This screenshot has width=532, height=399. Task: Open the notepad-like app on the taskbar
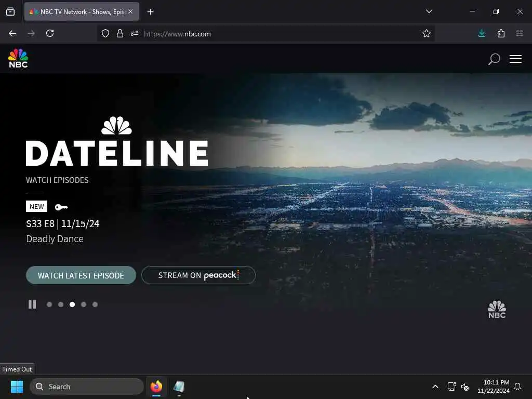[179, 387]
